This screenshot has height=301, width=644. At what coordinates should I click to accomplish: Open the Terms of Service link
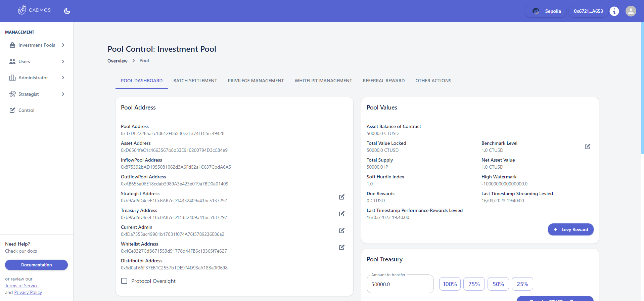22,286
